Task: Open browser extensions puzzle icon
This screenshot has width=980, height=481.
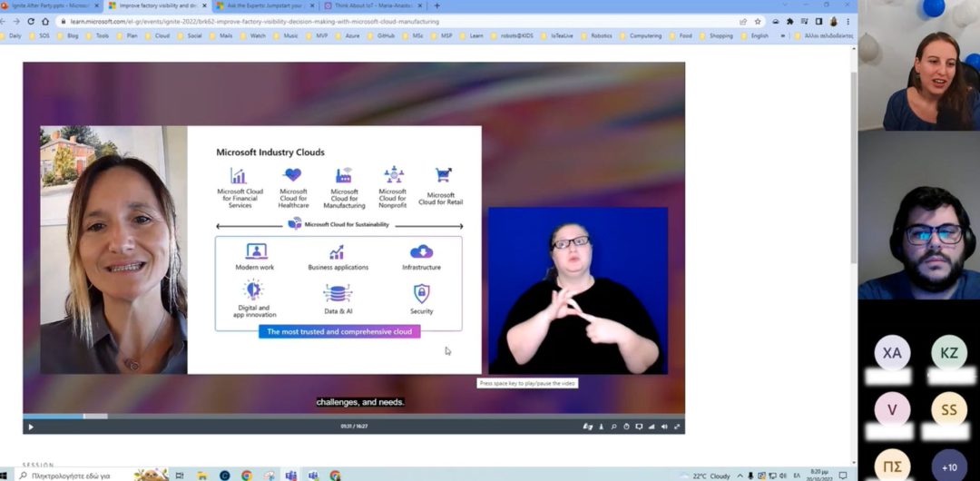Action: point(790,21)
